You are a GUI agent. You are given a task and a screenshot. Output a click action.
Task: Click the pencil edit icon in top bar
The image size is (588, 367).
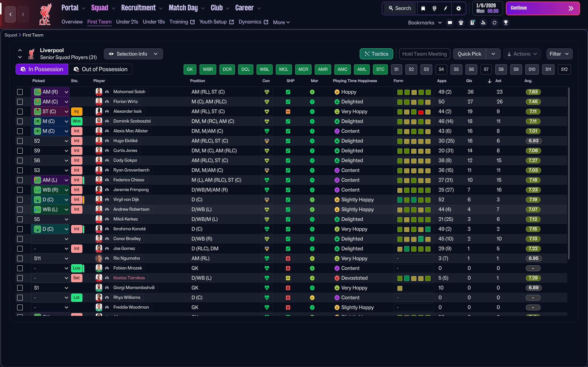click(446, 8)
